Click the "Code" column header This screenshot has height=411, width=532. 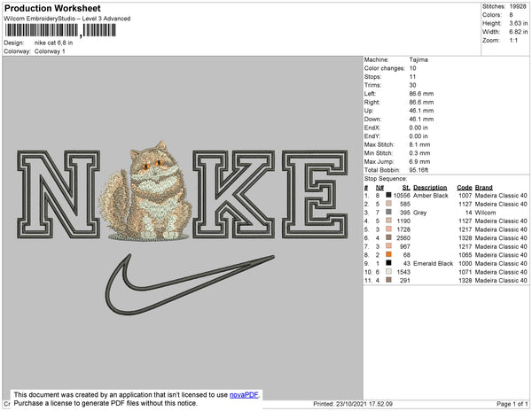[x=465, y=188]
